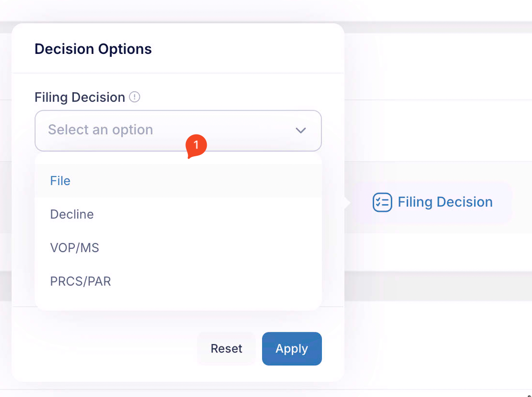Click the chevron arrow in the select box
532x397 pixels.
pyautogui.click(x=300, y=130)
